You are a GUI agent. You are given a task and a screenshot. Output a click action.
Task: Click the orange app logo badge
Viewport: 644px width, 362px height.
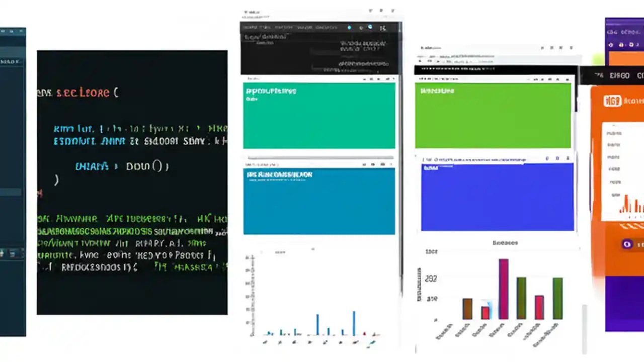click(612, 101)
